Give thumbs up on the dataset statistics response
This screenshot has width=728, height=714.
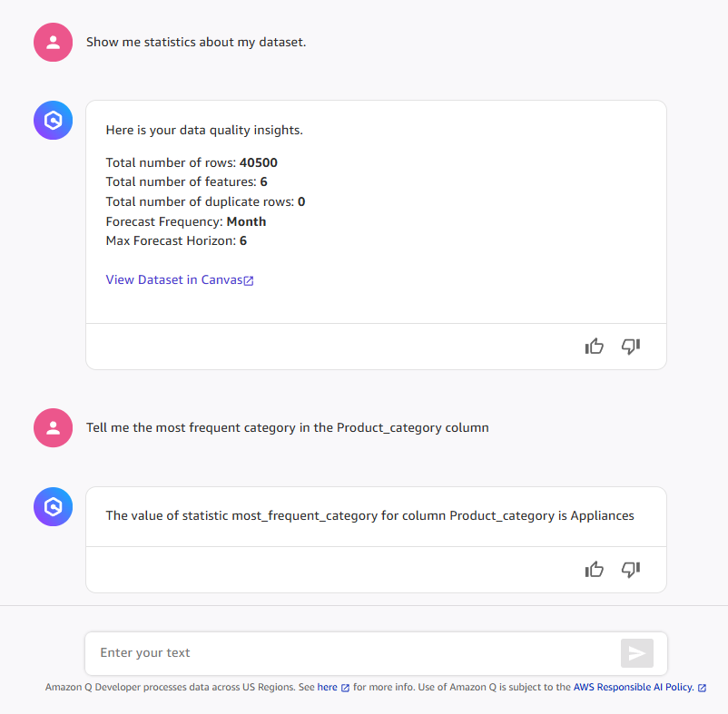click(594, 346)
